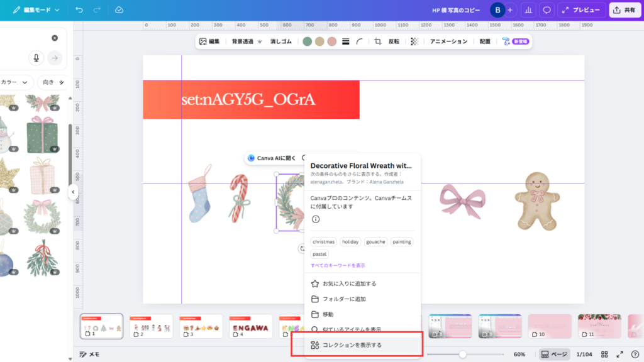
Task: Click the info circle icon in popup
Action: [x=316, y=219]
